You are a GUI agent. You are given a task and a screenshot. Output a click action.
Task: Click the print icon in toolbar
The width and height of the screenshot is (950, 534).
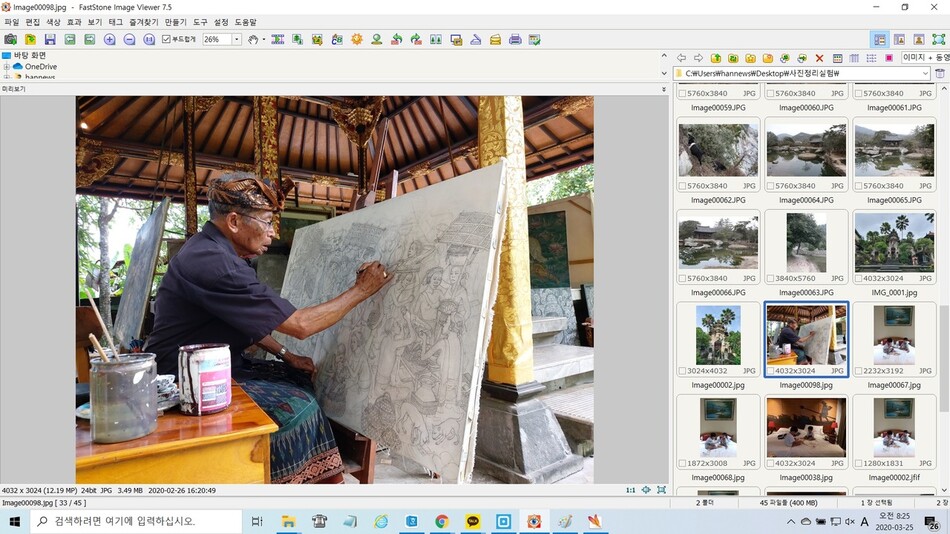(515, 39)
